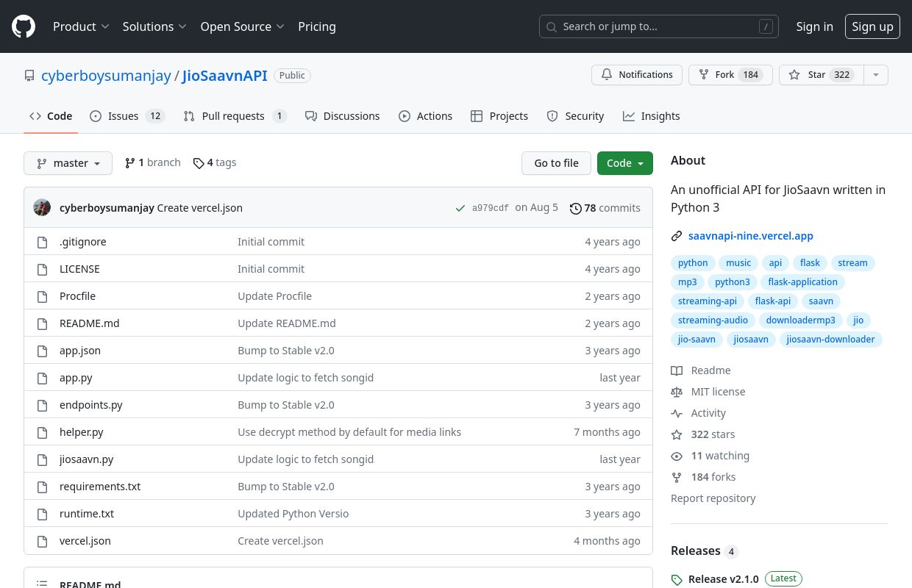912x588 pixels.
Task: Expand the Product menu
Action: coord(81,26)
